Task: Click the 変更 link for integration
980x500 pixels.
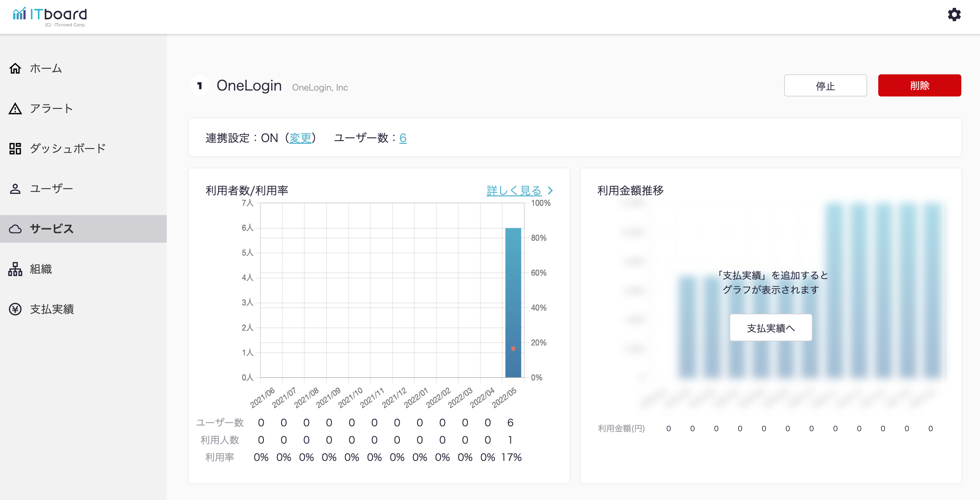Action: (300, 138)
